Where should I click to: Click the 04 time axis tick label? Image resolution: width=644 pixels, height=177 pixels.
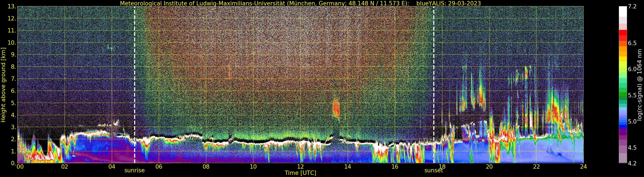pyautogui.click(x=112, y=167)
